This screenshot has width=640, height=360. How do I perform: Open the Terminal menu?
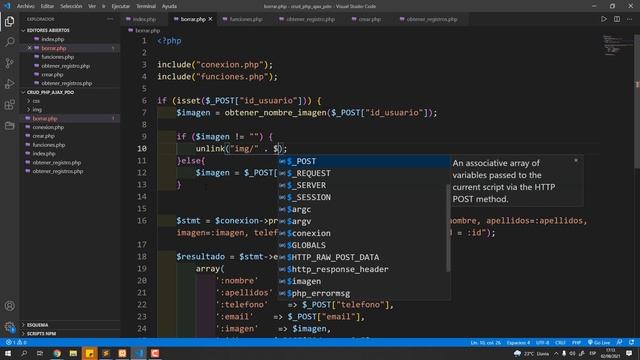coord(146,6)
